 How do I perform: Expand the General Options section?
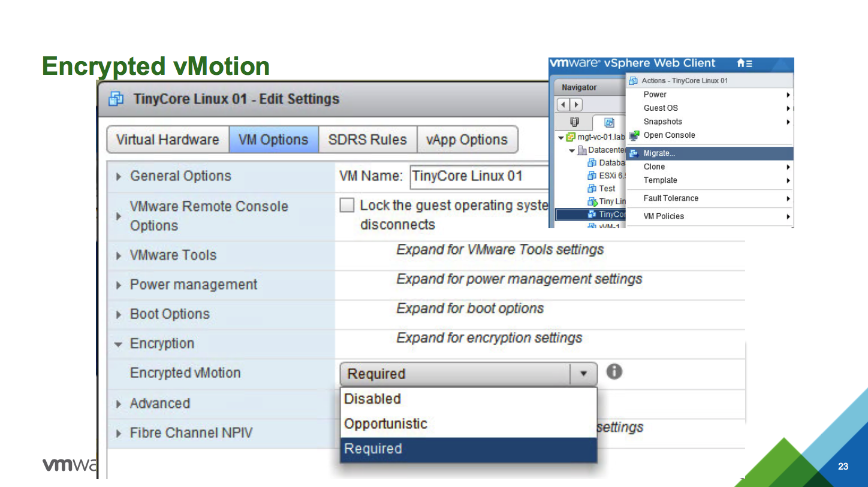pyautogui.click(x=118, y=177)
